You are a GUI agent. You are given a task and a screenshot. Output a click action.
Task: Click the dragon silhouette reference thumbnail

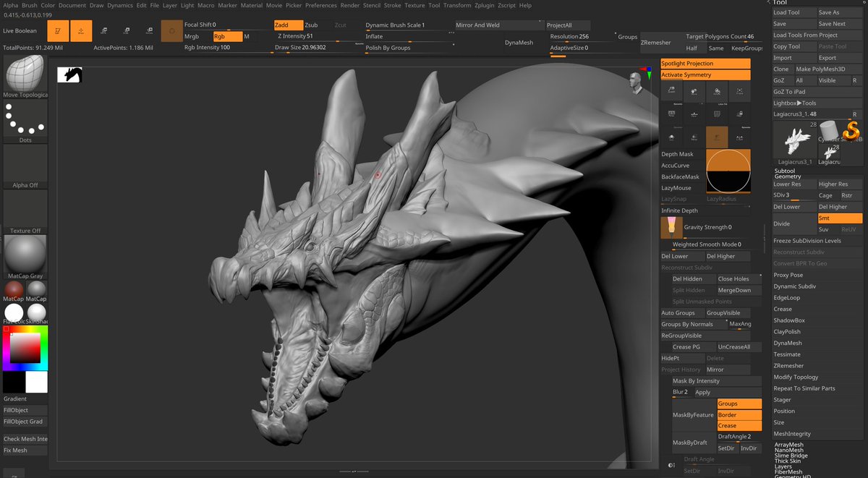click(69, 74)
